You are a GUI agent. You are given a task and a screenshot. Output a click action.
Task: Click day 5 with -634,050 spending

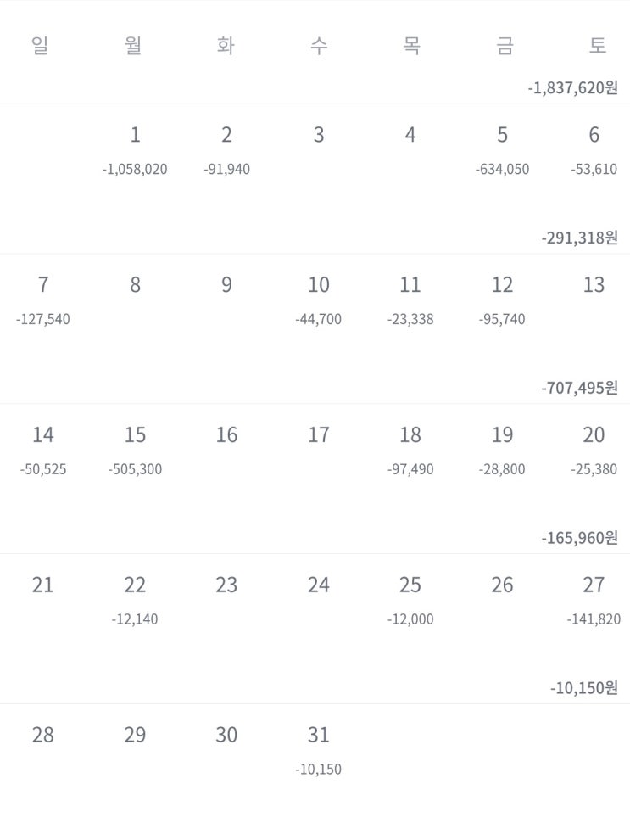pos(502,150)
